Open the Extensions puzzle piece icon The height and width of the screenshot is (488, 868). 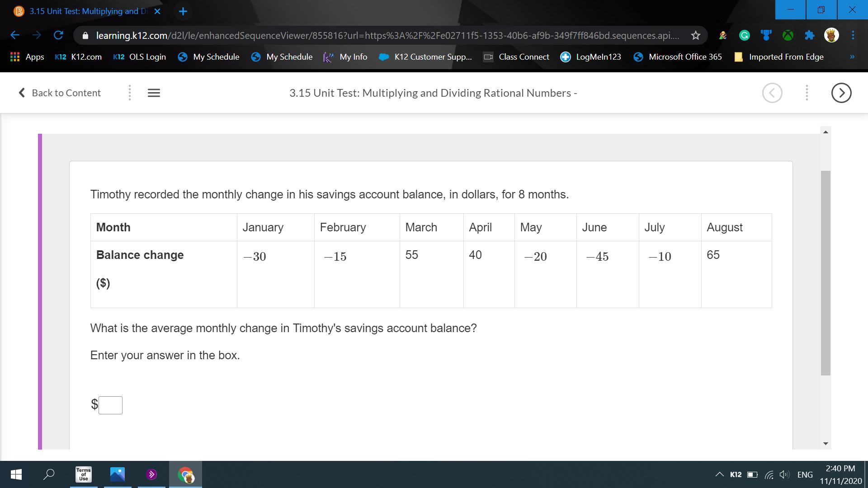pyautogui.click(x=810, y=35)
